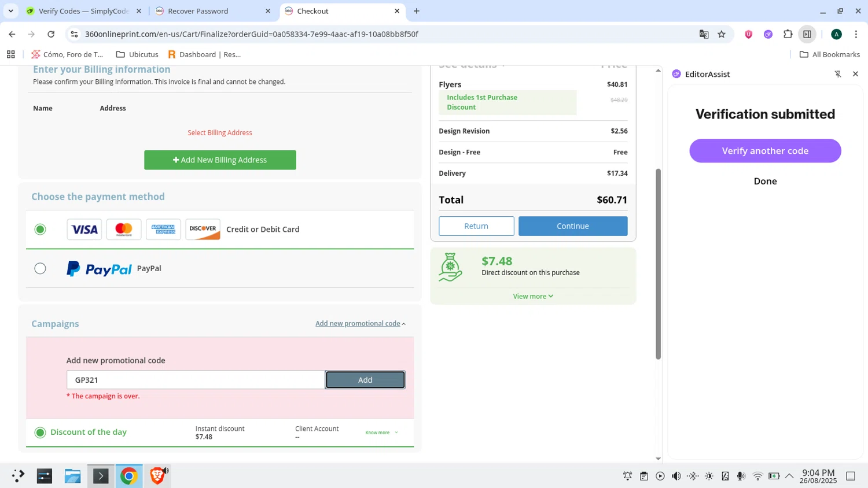Viewport: 868px width, 488px height.
Task: Select the PayPal payment radio button
Action: [40, 268]
